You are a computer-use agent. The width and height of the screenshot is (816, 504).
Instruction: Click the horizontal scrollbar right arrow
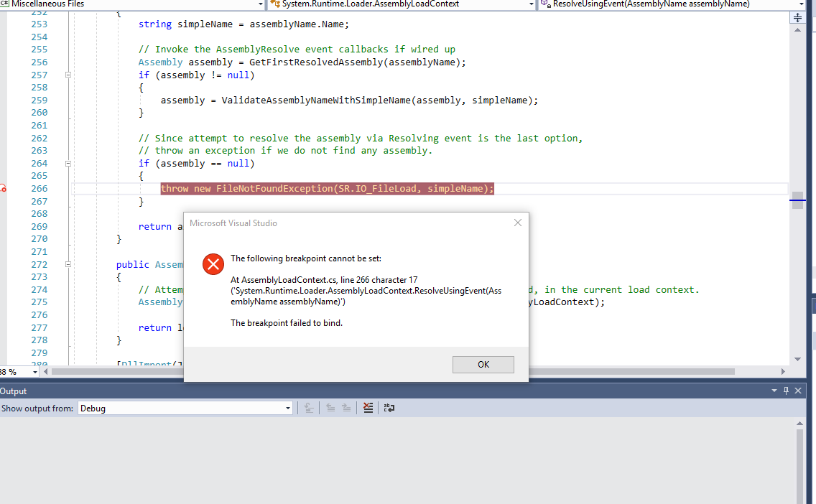pos(783,372)
